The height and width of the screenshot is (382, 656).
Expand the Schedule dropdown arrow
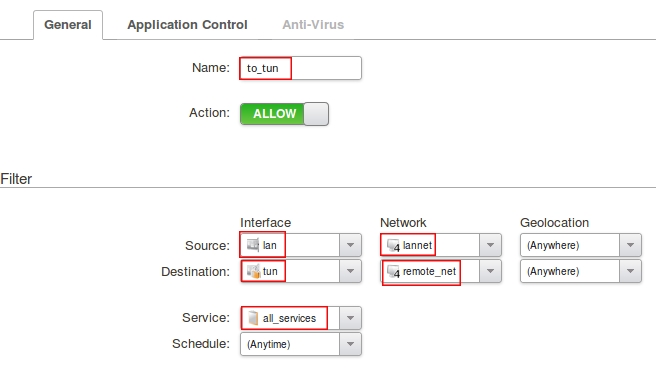350,344
